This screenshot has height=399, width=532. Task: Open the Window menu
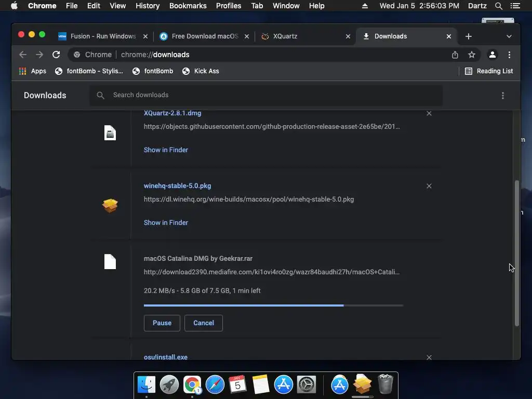286,6
